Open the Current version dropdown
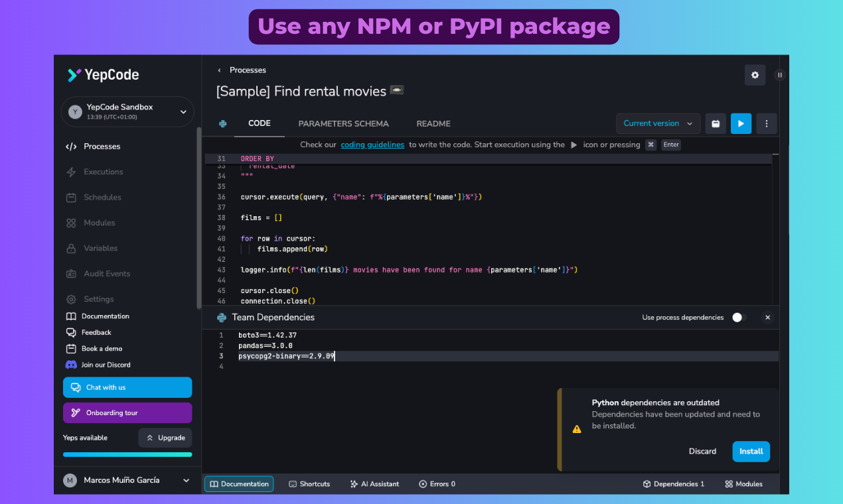 click(x=658, y=123)
